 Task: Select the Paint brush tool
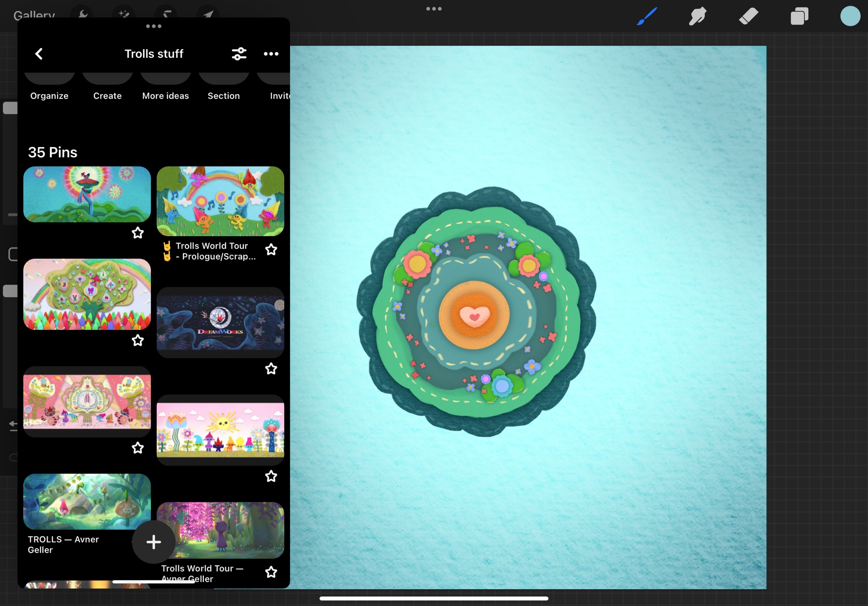(647, 16)
